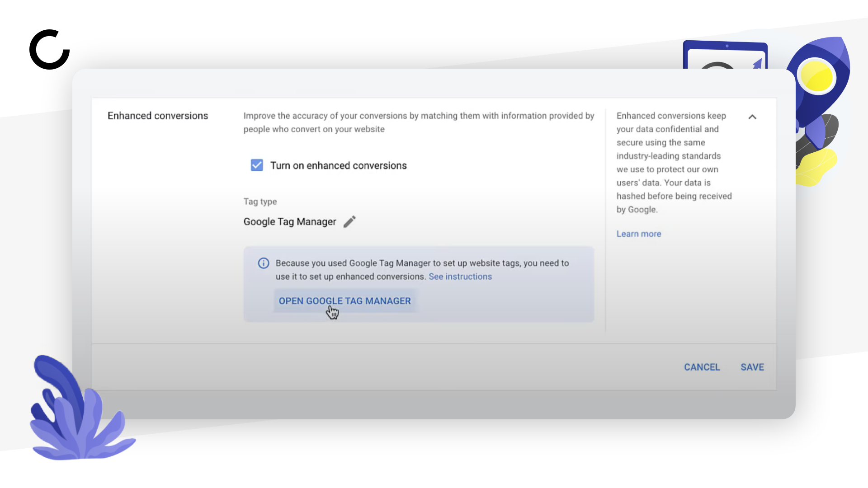
Task: Open the Learn more link
Action: click(639, 234)
